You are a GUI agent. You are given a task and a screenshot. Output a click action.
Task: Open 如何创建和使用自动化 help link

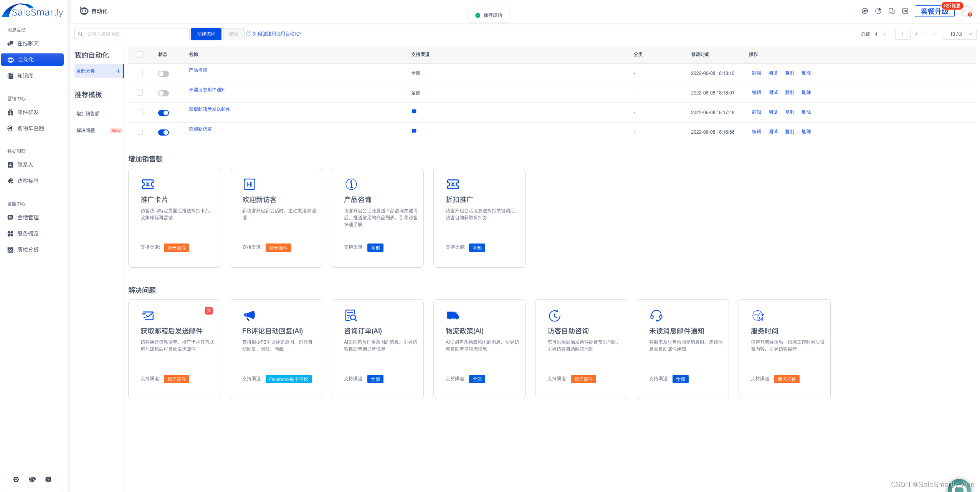[274, 34]
